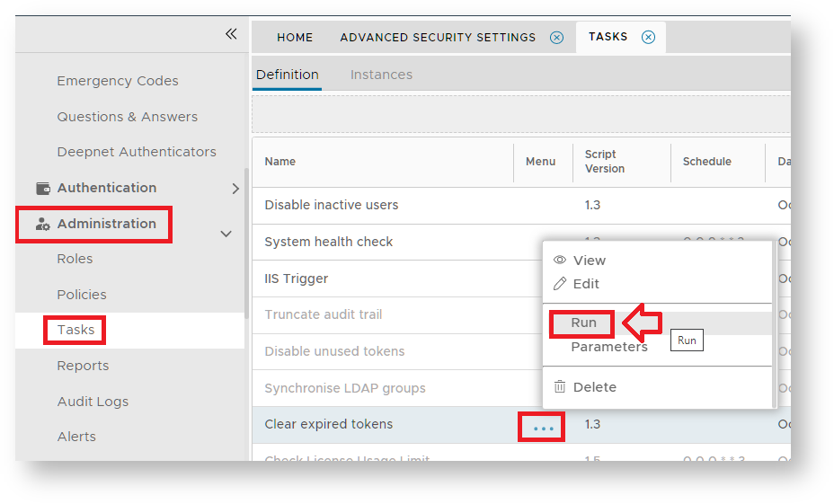Open the Home tab
The image size is (834, 504).
tap(295, 38)
